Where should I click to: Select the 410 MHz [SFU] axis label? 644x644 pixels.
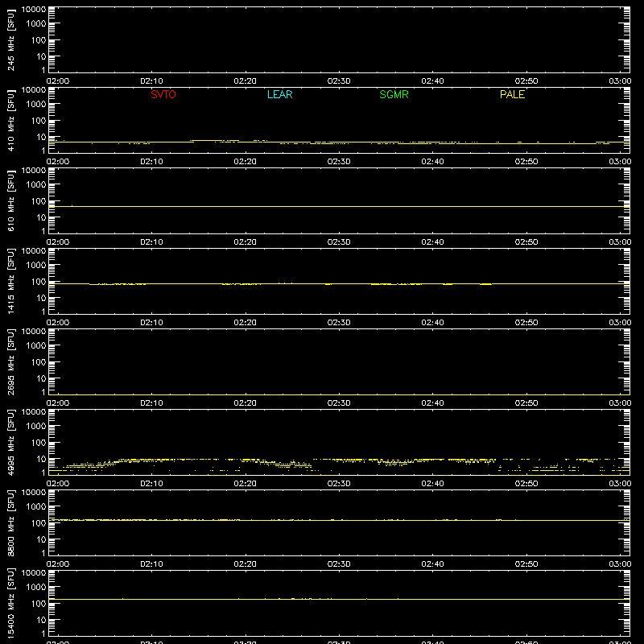point(10,121)
